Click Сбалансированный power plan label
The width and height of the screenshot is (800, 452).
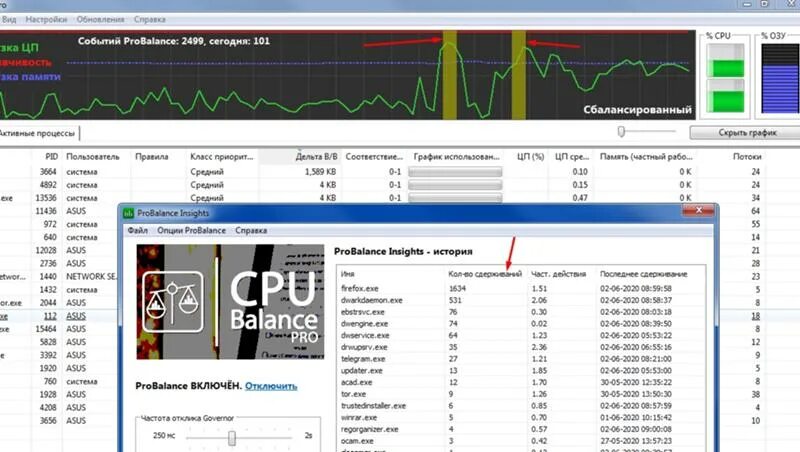coord(637,110)
